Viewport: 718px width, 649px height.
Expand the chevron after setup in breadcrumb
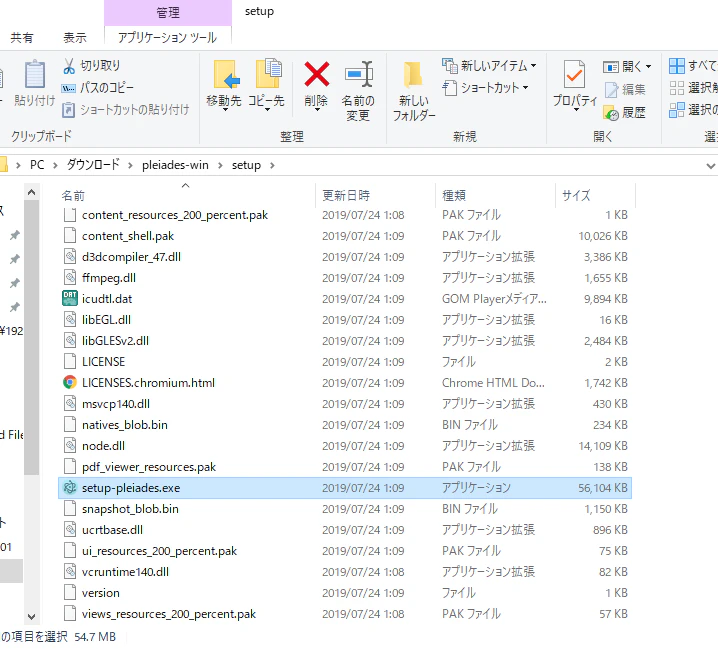click(x=272, y=165)
